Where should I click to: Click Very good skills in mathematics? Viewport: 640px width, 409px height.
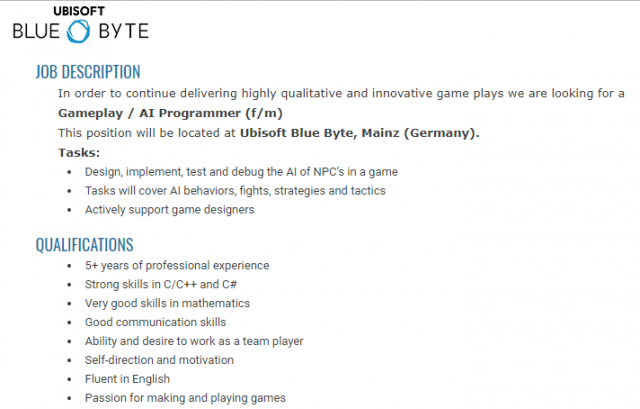point(167,303)
